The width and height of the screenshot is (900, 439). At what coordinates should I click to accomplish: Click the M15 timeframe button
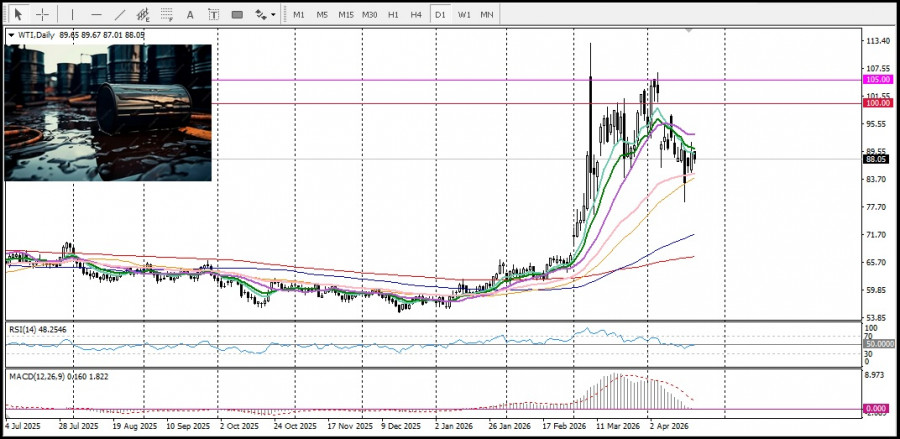(345, 14)
